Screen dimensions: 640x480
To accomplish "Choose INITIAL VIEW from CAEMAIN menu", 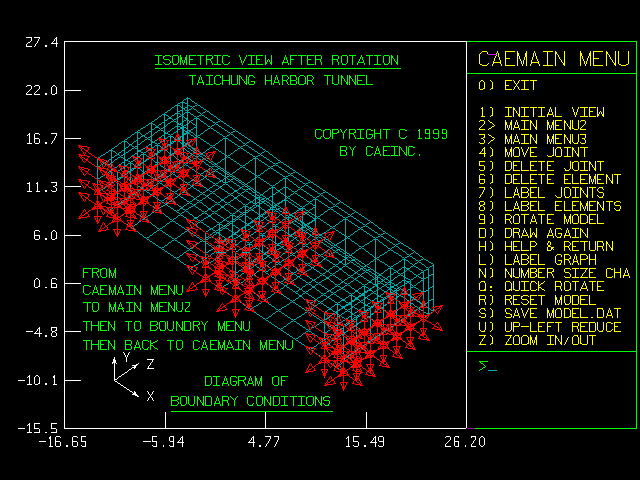I will [541, 112].
